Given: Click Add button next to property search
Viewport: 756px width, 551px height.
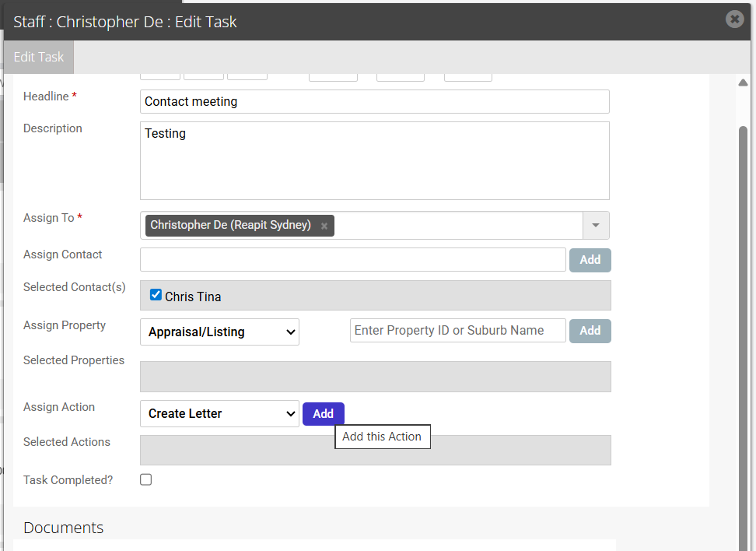Looking at the screenshot, I should click(590, 331).
